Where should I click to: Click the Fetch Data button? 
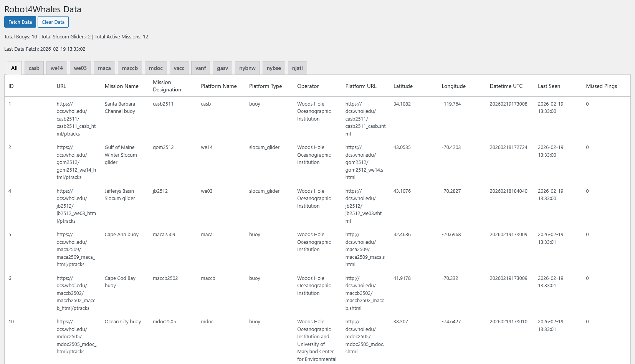[x=20, y=22]
